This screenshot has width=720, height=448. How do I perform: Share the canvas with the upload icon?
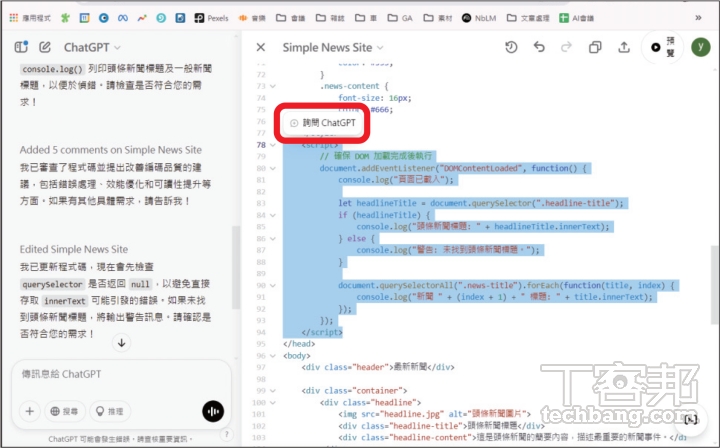624,47
